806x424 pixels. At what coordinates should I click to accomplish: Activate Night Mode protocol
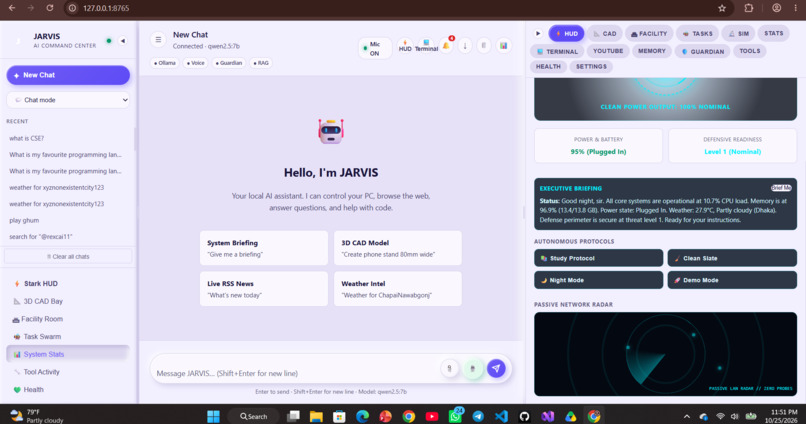598,280
